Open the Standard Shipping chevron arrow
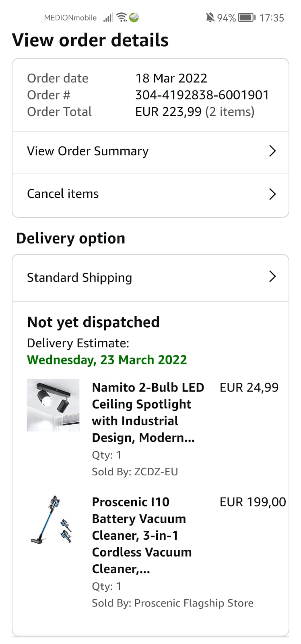The height and width of the screenshot is (644, 301). pyautogui.click(x=272, y=277)
